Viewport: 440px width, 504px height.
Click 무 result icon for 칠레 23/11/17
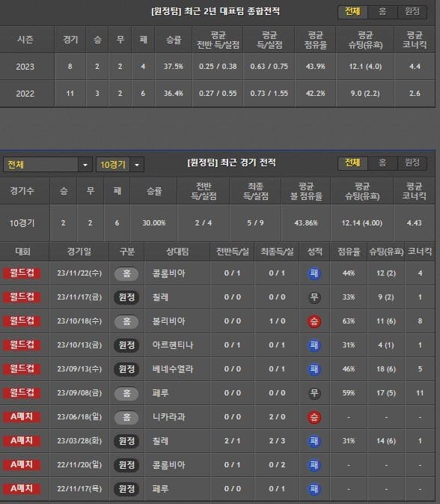(314, 297)
